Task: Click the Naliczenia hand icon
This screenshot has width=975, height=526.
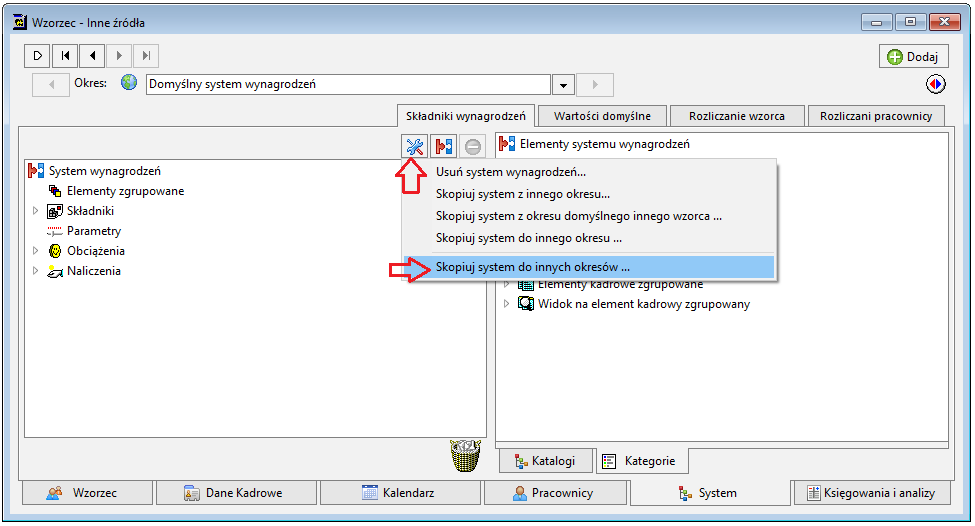Action: click(x=55, y=271)
